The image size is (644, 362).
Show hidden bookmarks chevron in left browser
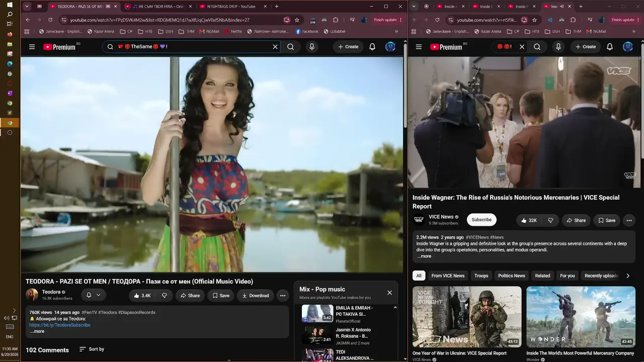coord(396,31)
